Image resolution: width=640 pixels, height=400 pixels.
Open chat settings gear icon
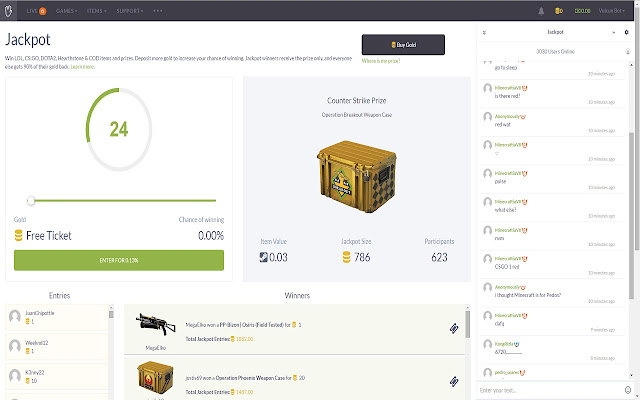(x=627, y=32)
